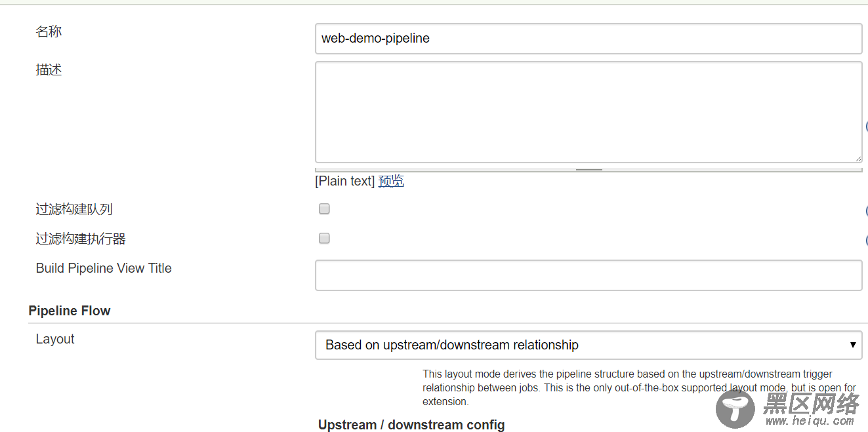Viewport: 868px width, 432px height.
Task: Click the horizontal grip bar below description
Action: 589,170
